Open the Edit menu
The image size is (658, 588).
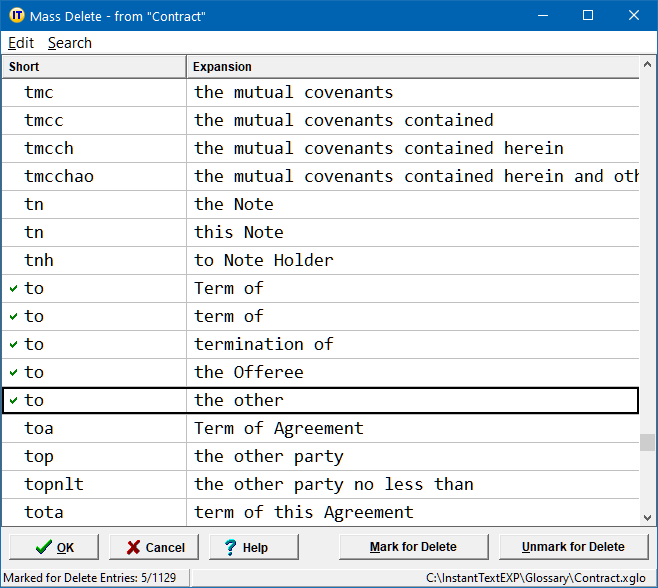tap(21, 43)
